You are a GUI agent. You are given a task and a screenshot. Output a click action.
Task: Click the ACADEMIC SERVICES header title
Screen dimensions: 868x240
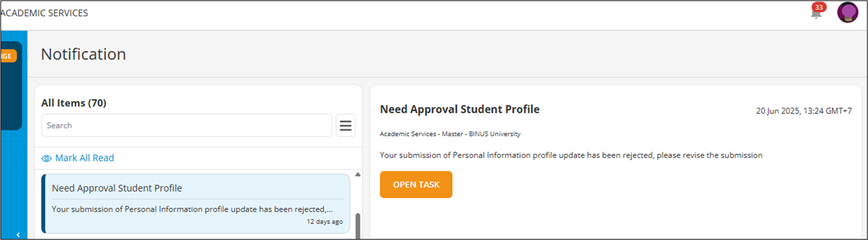[45, 13]
